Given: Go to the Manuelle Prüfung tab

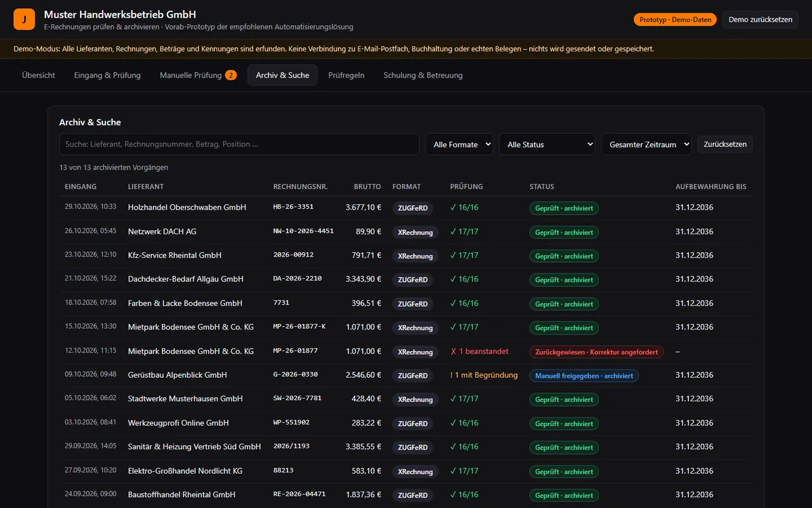Looking at the screenshot, I should coord(198,75).
